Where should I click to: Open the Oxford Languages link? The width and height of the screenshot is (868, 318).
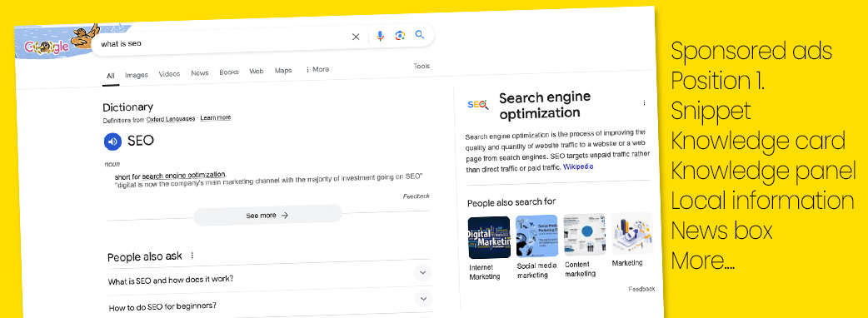171,119
